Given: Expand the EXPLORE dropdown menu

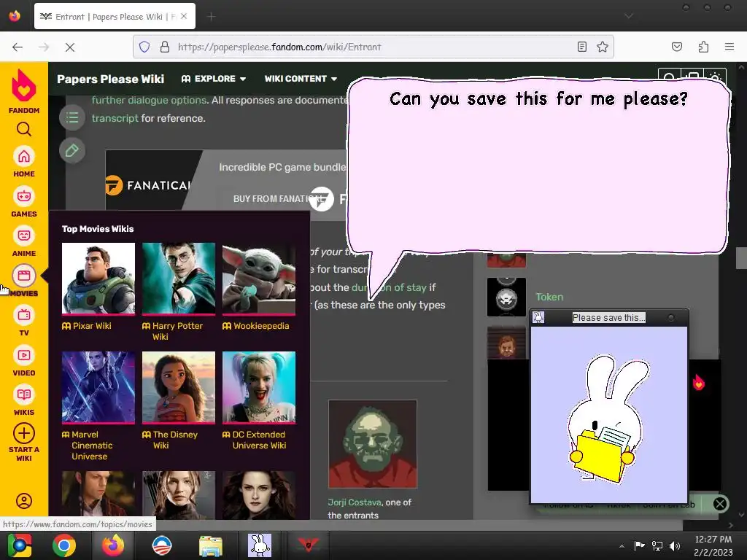Looking at the screenshot, I should point(214,79).
